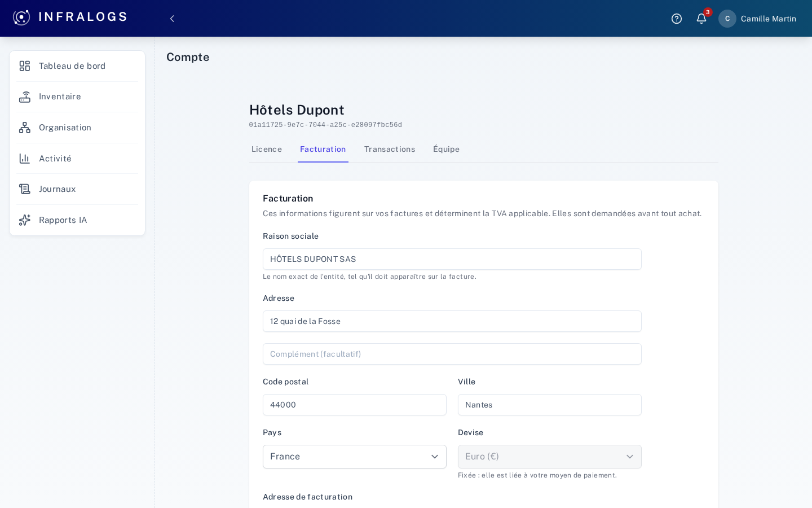This screenshot has width=812, height=508.
Task: Click the Activité chart icon
Action: click(25, 159)
